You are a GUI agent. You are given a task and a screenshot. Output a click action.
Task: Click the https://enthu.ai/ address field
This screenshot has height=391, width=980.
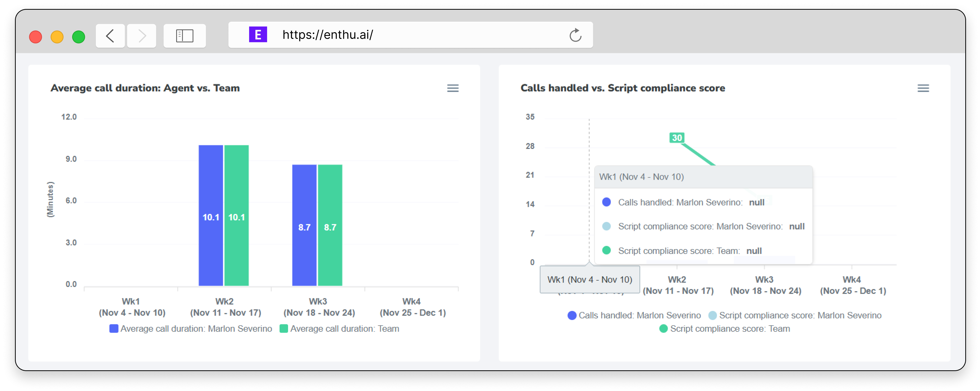410,35
